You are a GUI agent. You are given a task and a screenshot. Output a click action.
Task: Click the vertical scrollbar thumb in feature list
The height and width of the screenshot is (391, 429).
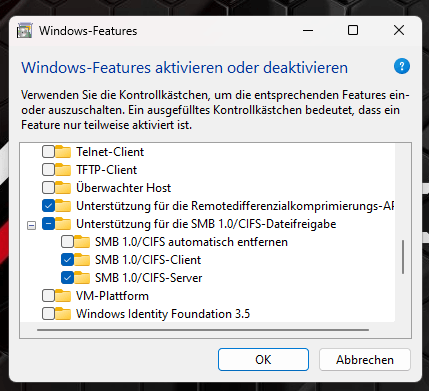coord(403,257)
